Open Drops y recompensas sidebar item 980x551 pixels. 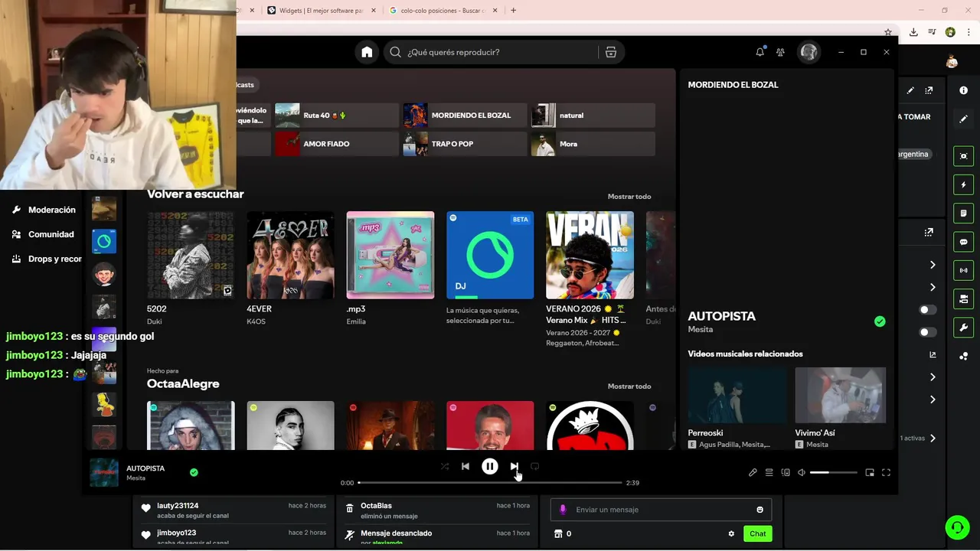pyautogui.click(x=46, y=259)
